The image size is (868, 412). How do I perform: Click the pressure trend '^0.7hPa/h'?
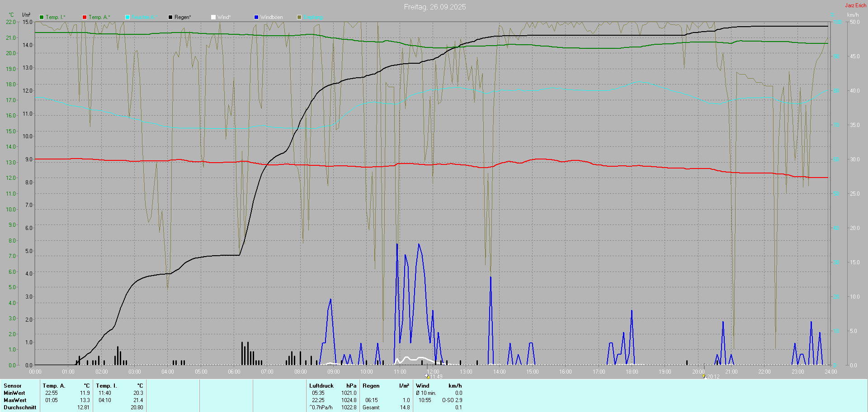(321, 407)
